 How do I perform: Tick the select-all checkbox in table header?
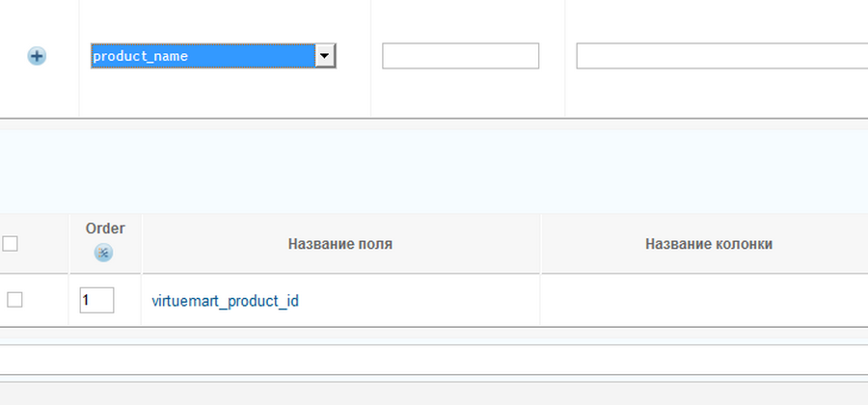click(11, 244)
